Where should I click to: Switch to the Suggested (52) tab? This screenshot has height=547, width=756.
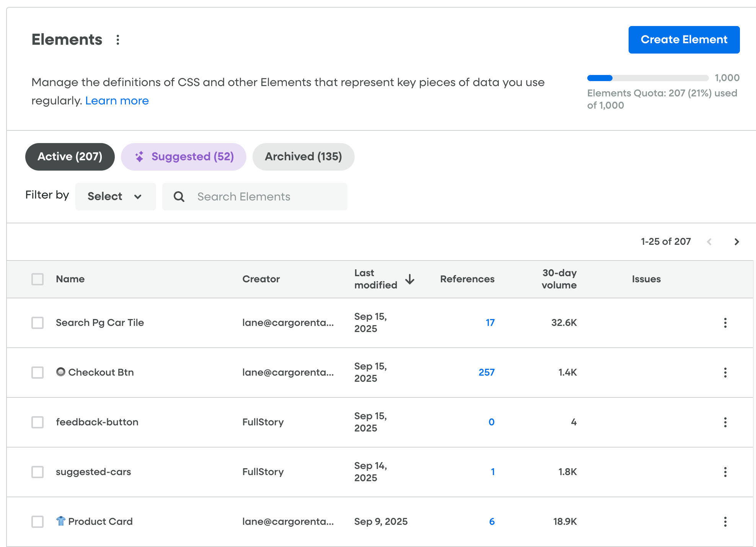click(184, 157)
